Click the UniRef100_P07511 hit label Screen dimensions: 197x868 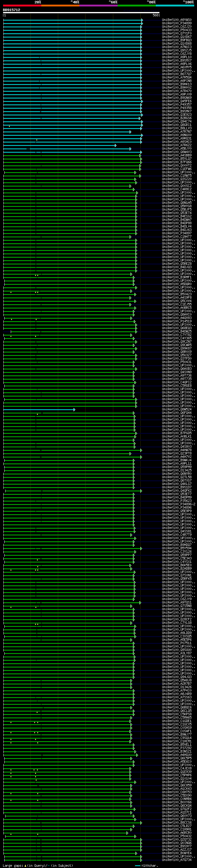pyautogui.click(x=177, y=643)
